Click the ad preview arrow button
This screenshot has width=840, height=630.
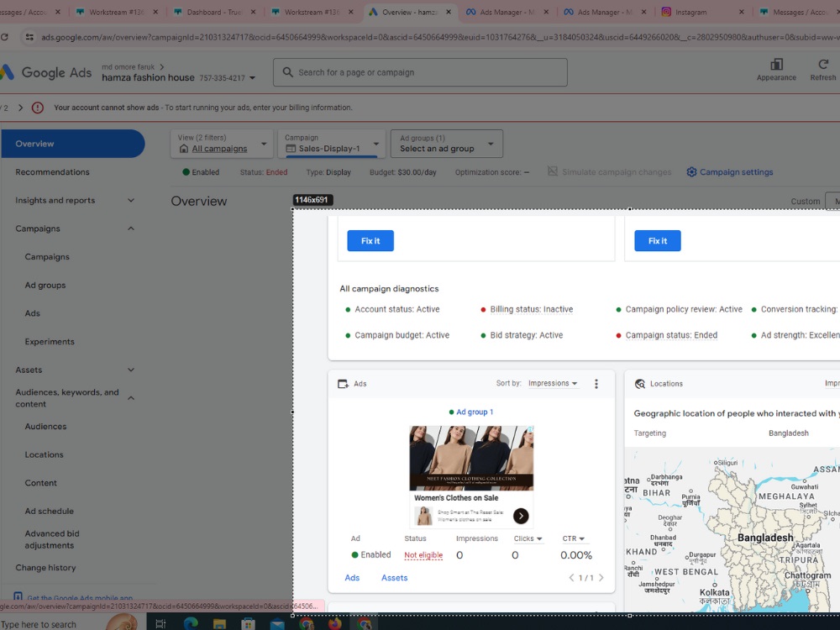click(x=521, y=516)
